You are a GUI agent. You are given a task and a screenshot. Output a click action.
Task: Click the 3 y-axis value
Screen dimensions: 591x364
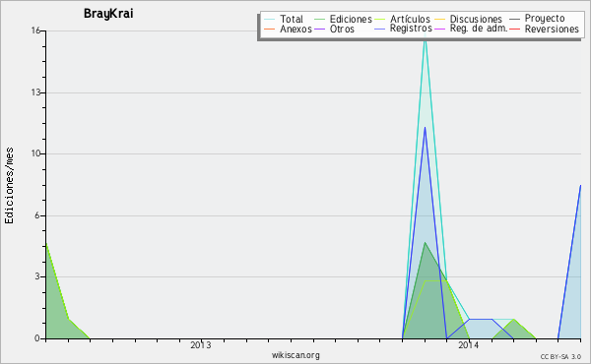pyautogui.click(x=37, y=276)
